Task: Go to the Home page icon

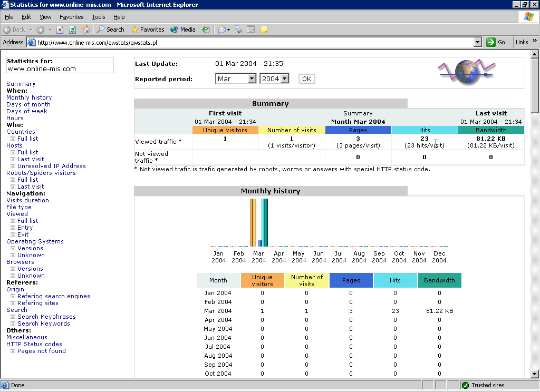Action: 85,30
